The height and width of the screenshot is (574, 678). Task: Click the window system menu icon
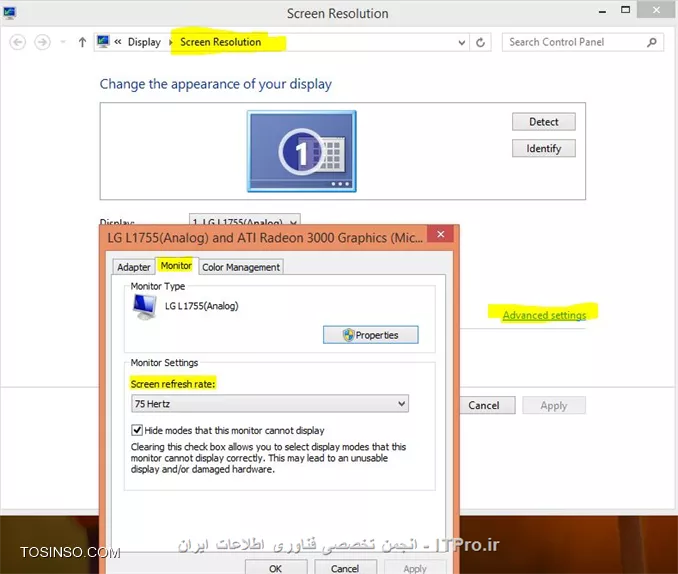(9, 13)
